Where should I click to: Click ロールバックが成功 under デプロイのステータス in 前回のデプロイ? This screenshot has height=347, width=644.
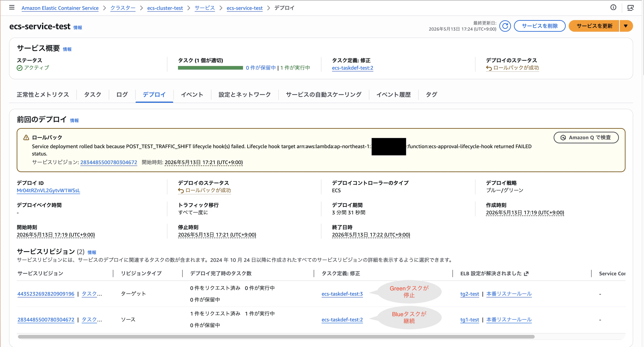point(204,190)
